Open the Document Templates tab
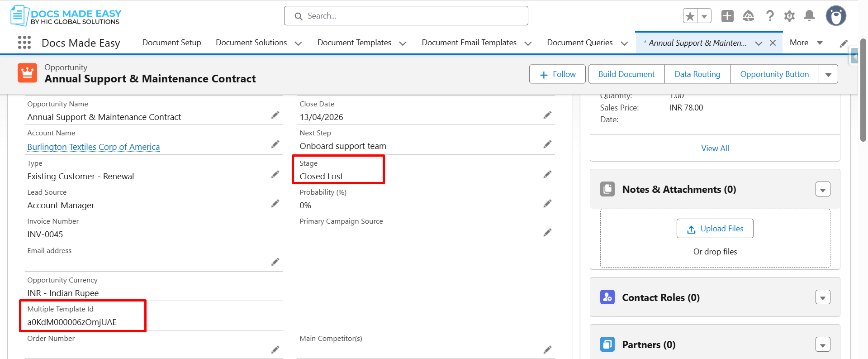Screen dimensions: 868x359 pos(354,43)
